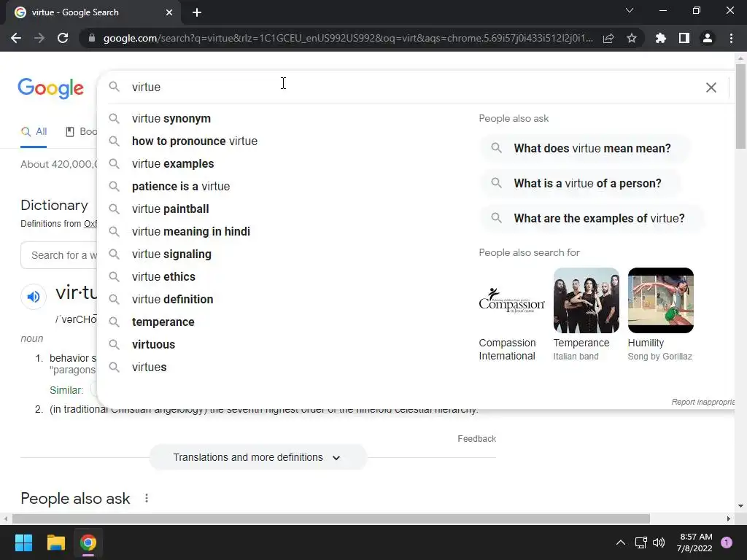The image size is (747, 560).
Task: Click the Feedback link
Action: click(x=476, y=438)
